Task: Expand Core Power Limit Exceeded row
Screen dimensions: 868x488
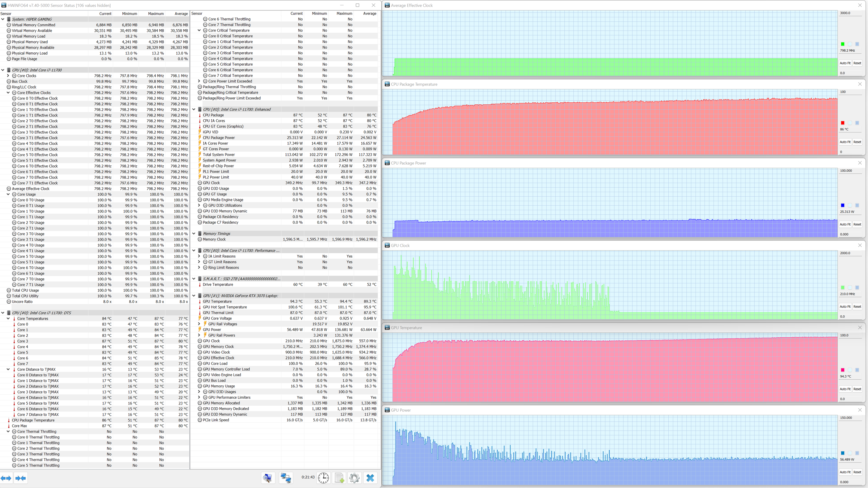Action: pyautogui.click(x=199, y=81)
